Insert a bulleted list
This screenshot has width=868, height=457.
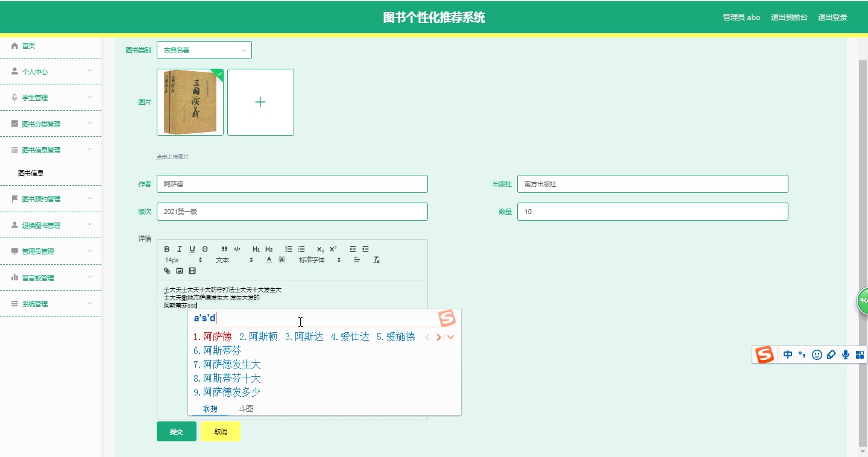(301, 249)
